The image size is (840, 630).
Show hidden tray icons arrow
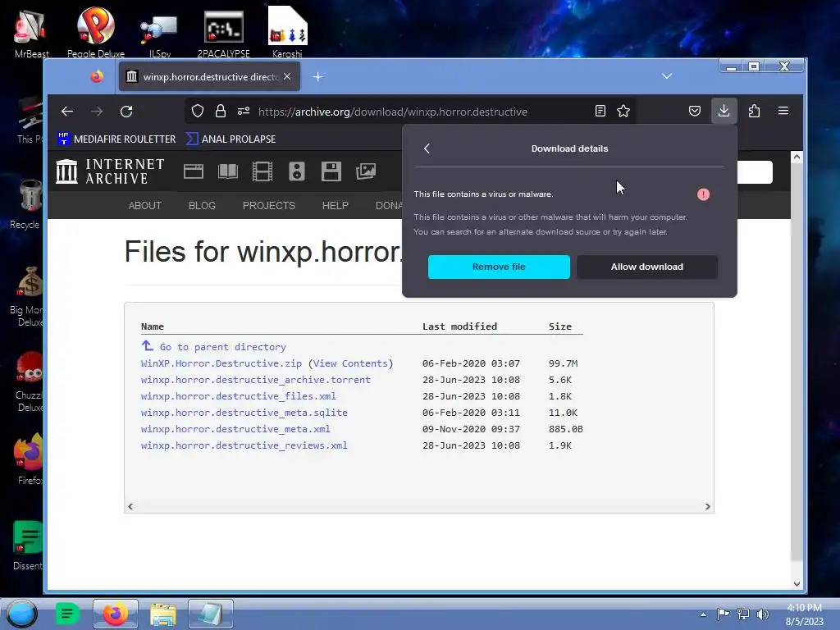[703, 614]
